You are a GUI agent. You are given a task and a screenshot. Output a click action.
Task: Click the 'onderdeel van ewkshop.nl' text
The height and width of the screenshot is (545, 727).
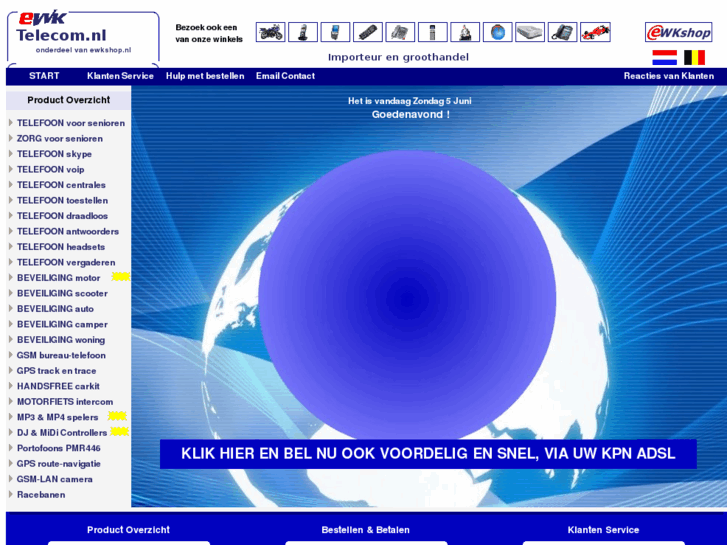(83, 50)
